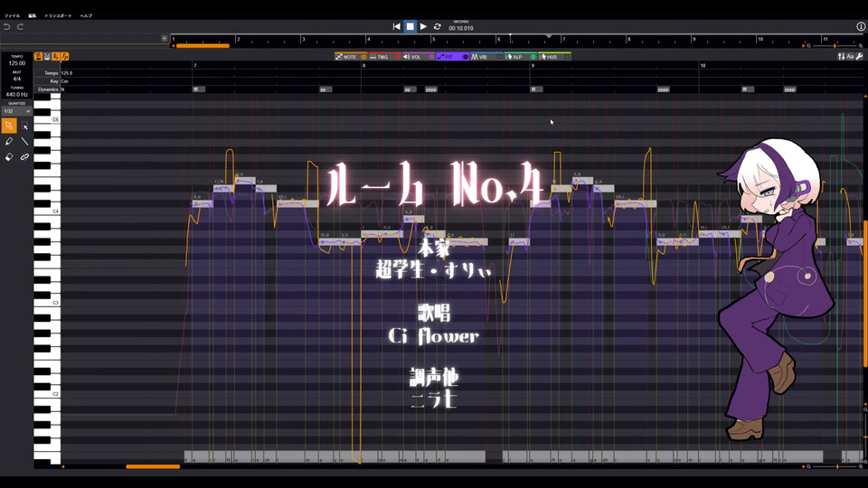Click the horizontal scrollbar orange thumb

point(153,466)
